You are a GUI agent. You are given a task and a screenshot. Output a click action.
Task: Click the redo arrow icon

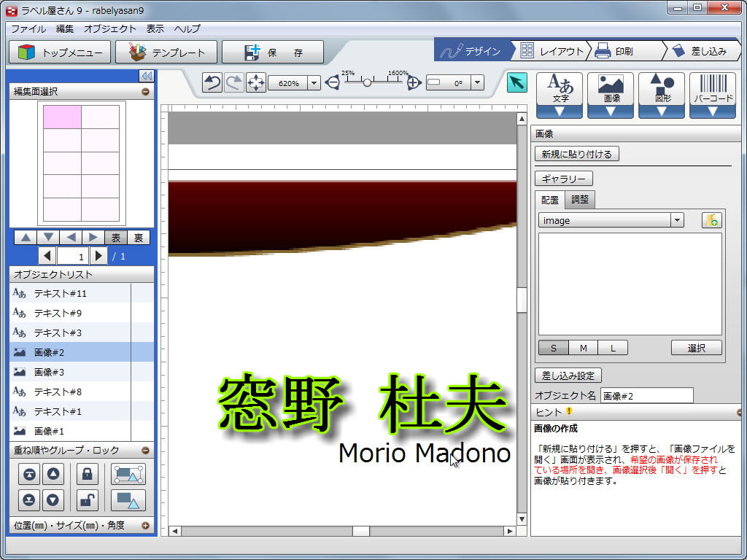click(234, 83)
